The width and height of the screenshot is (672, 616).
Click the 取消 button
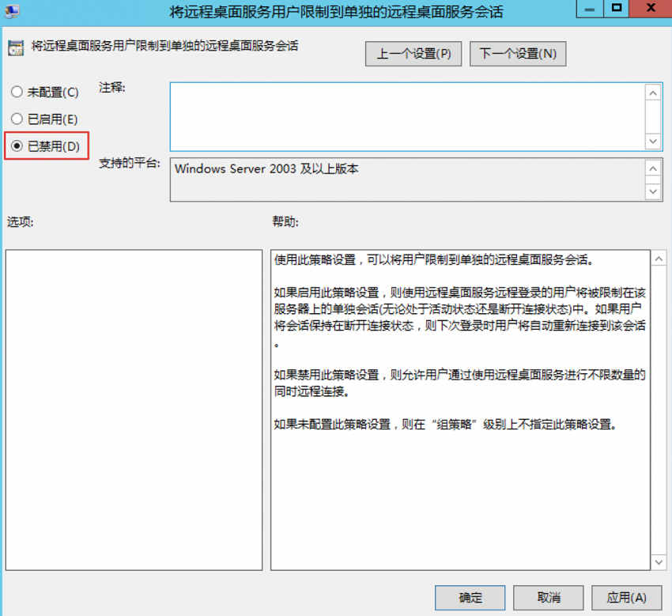pyautogui.click(x=549, y=597)
